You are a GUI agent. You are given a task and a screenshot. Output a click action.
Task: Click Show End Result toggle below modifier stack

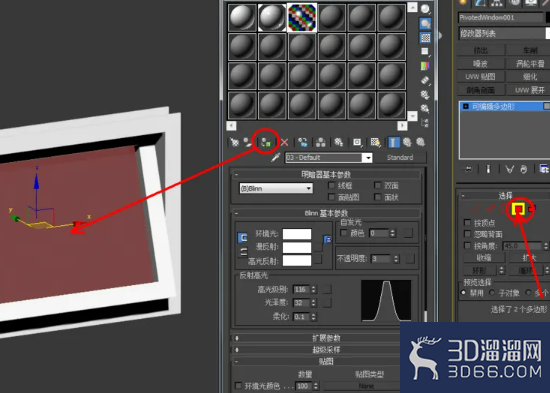click(488, 169)
